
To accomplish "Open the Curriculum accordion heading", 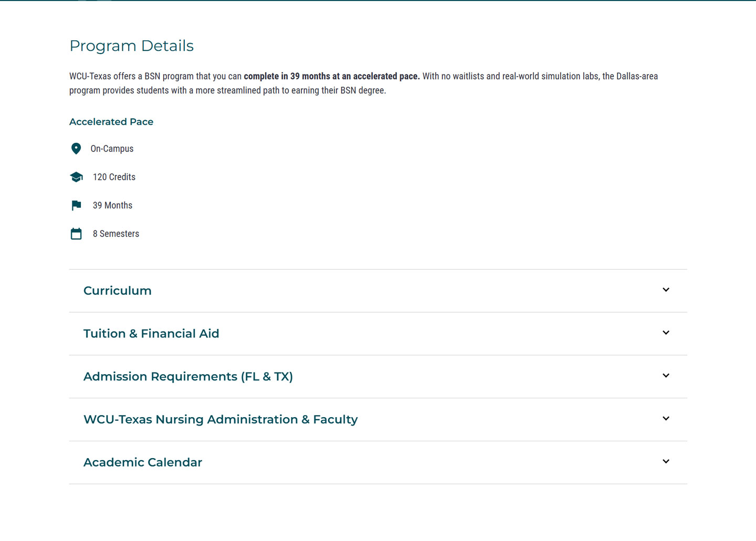I will click(x=117, y=291).
